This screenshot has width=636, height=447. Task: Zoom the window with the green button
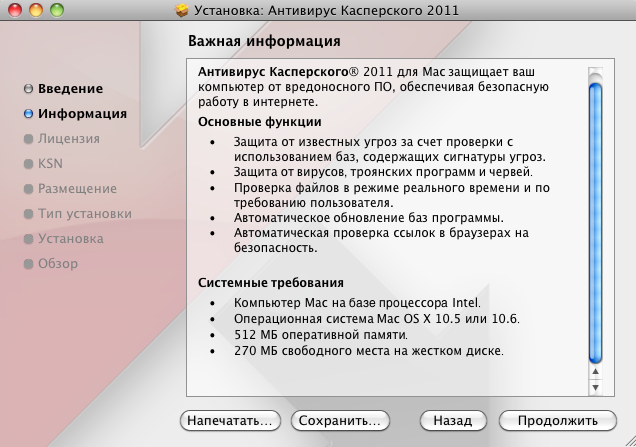click(x=57, y=10)
